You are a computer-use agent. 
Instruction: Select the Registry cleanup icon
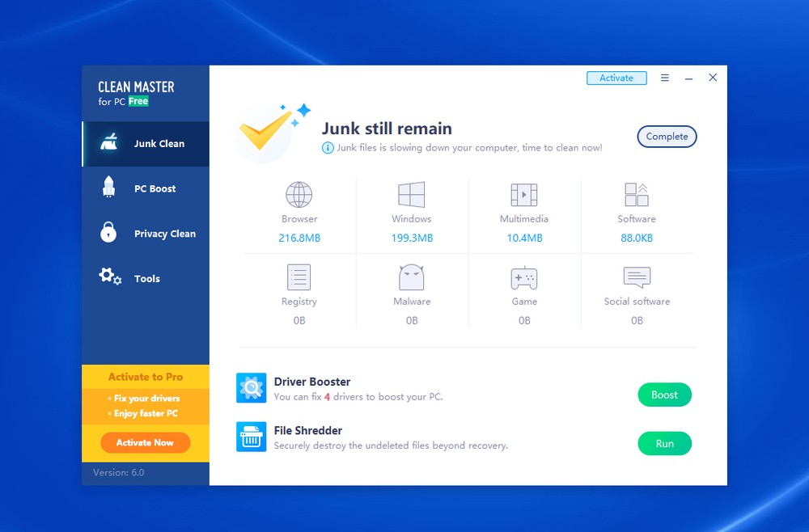[299, 277]
